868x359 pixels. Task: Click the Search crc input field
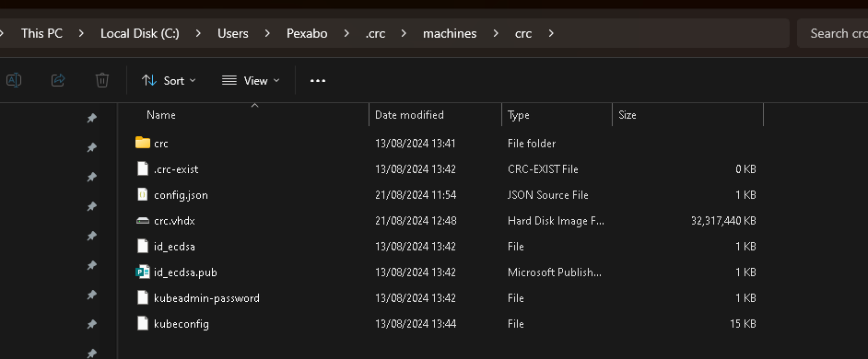pyautogui.click(x=833, y=33)
